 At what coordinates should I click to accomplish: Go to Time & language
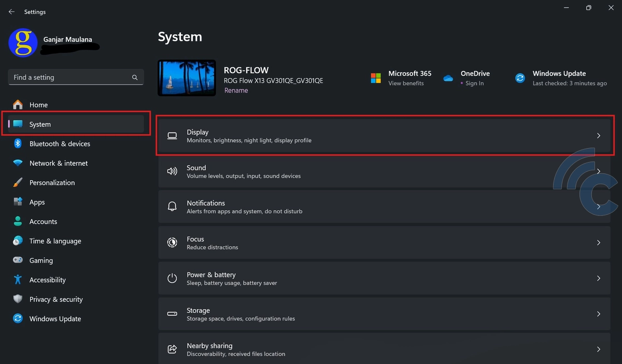click(76, 241)
